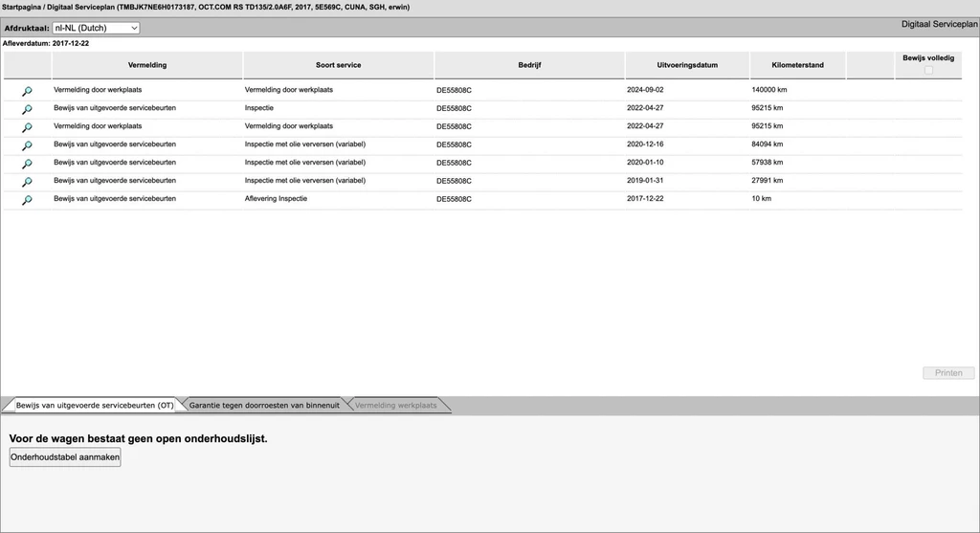
Task: Click the Kilometerstand column header
Action: pos(797,65)
